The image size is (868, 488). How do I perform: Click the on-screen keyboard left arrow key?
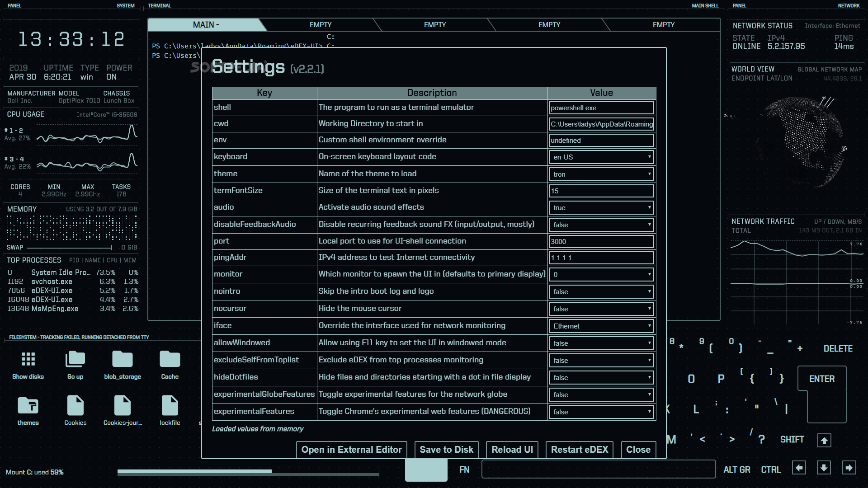click(799, 468)
